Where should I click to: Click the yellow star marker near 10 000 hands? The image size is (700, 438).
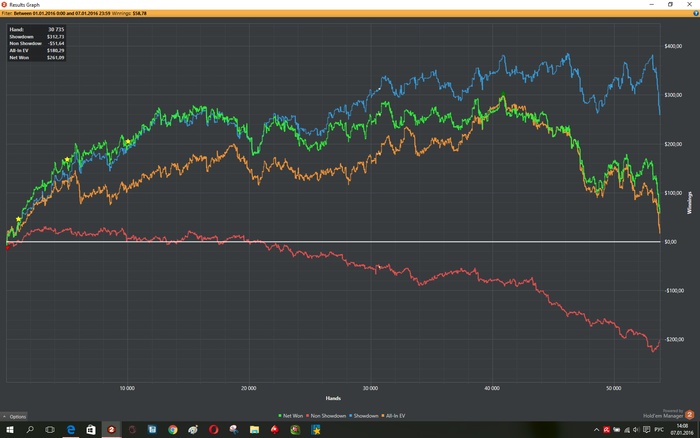[128, 142]
